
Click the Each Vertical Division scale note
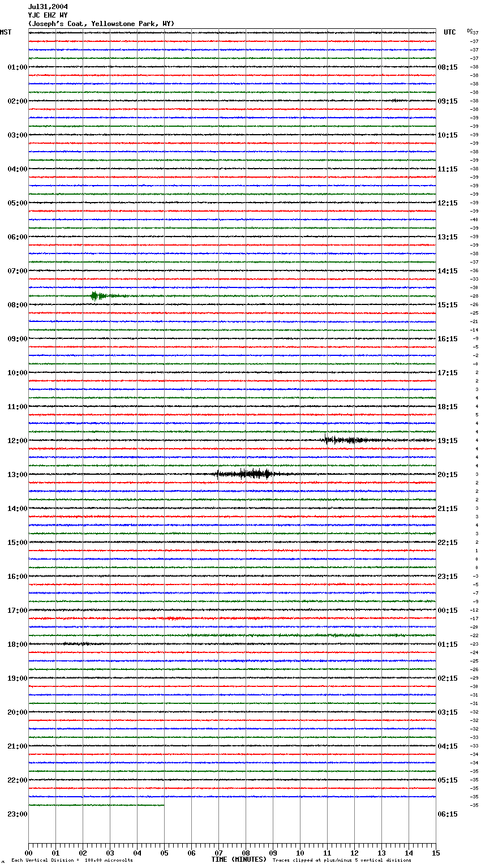(72, 861)
